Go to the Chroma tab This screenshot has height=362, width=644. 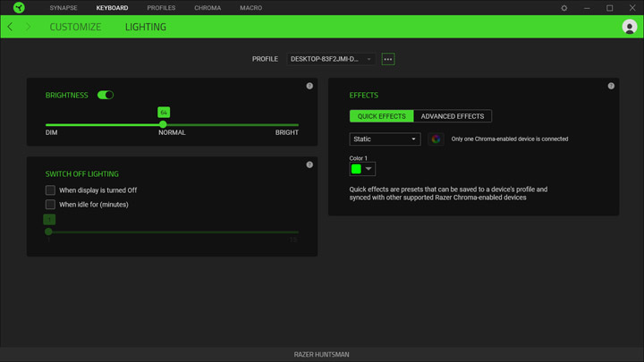click(208, 8)
